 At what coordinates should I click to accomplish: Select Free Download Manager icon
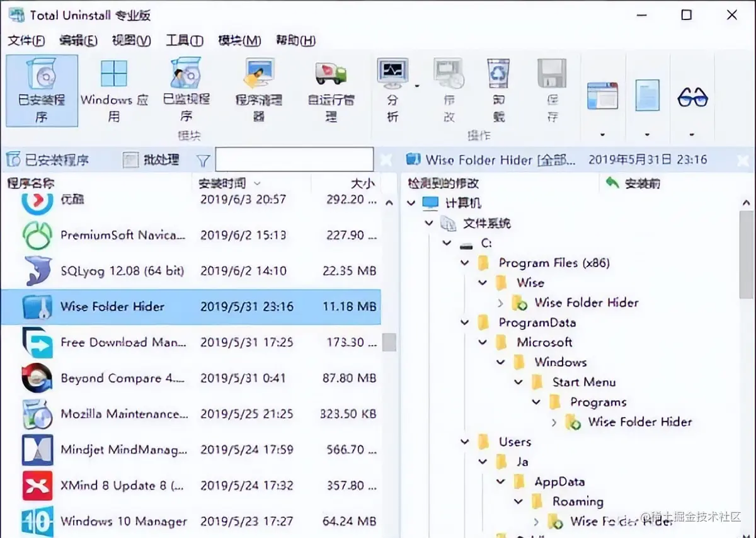37,343
